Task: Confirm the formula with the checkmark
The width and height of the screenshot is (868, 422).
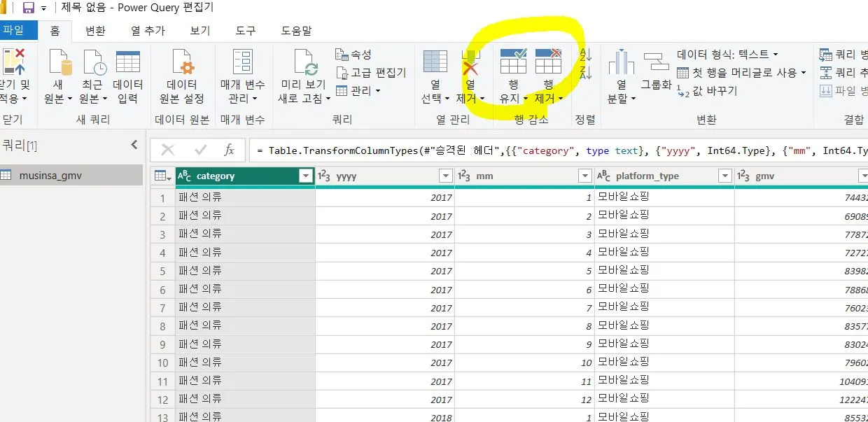Action: click(x=201, y=150)
